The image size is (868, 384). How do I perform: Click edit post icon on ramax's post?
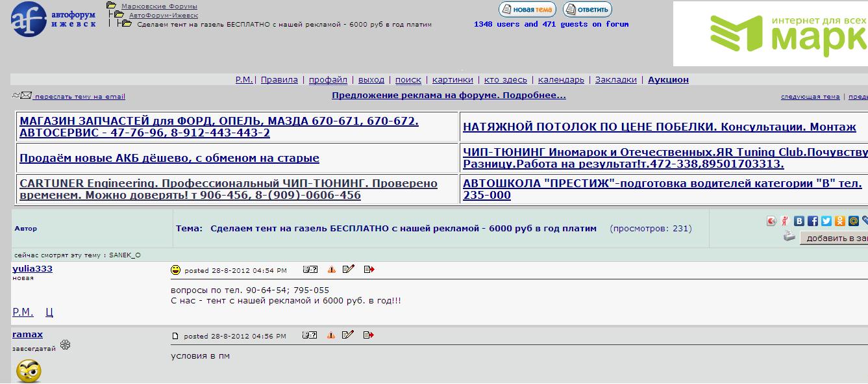coord(348,335)
